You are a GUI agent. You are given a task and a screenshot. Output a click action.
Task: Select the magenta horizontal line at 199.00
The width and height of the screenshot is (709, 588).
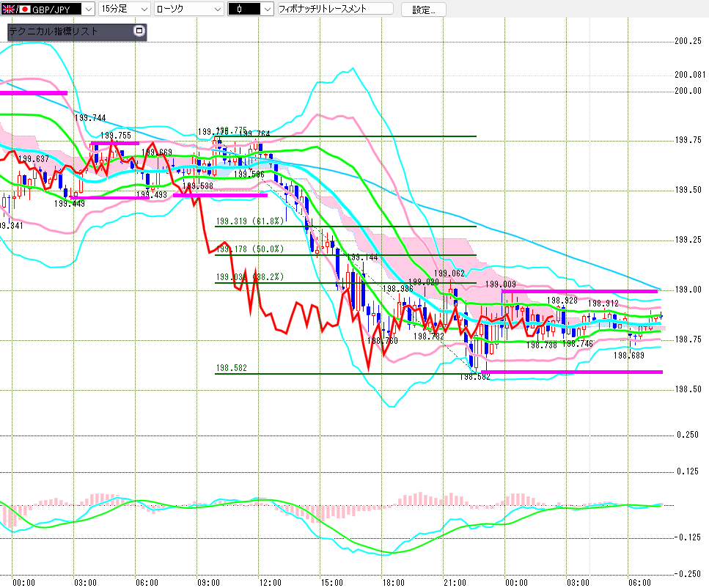pyautogui.click(x=579, y=291)
